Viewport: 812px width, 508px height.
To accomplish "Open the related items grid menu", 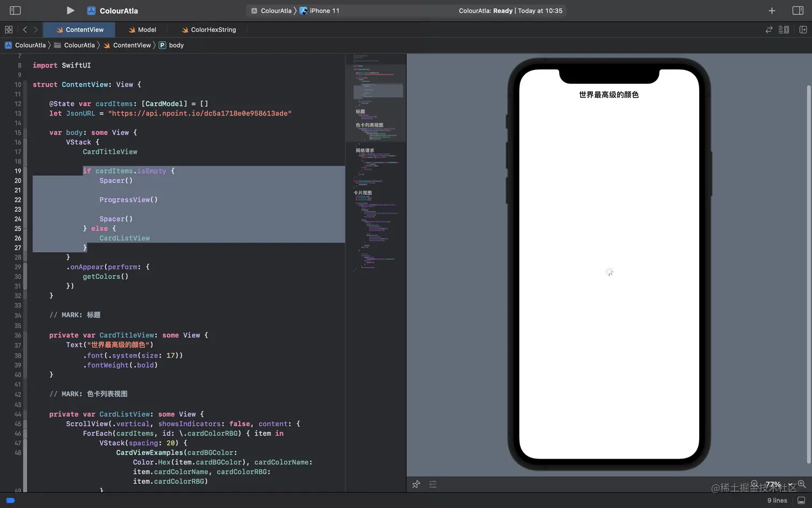I will point(9,30).
